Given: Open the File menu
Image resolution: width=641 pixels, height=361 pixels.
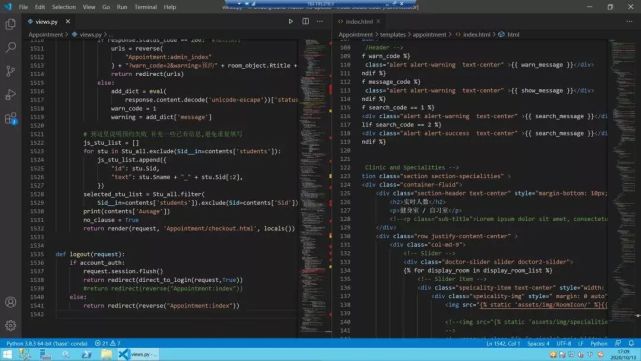Looking at the screenshot, I should pos(23,7).
